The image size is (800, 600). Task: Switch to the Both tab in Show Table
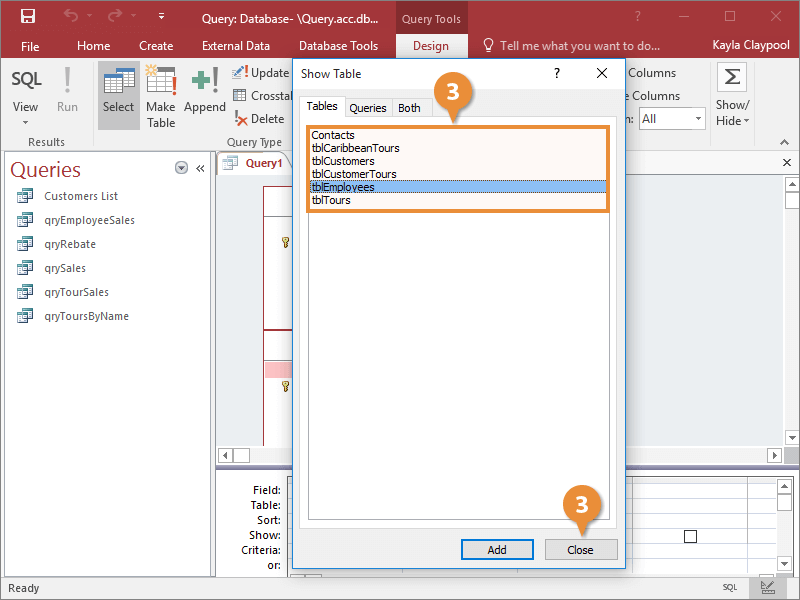[x=409, y=108]
